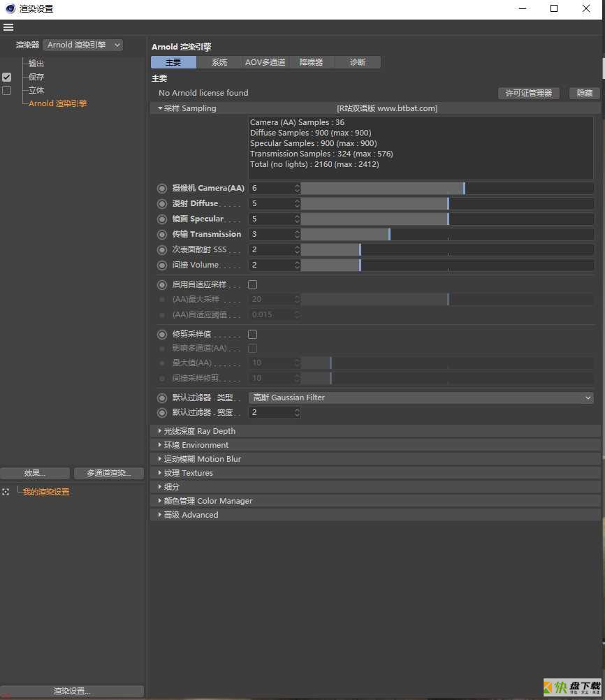Click the 效果... button
This screenshot has width=605, height=700.
[35, 473]
